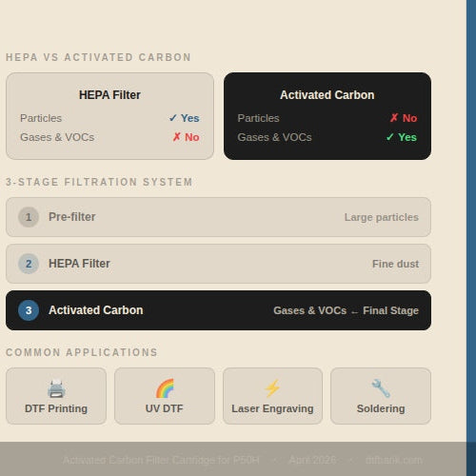This screenshot has height=476, width=476.
Task: Click stage number 2 circle badge
Action: pyautogui.click(x=29, y=264)
